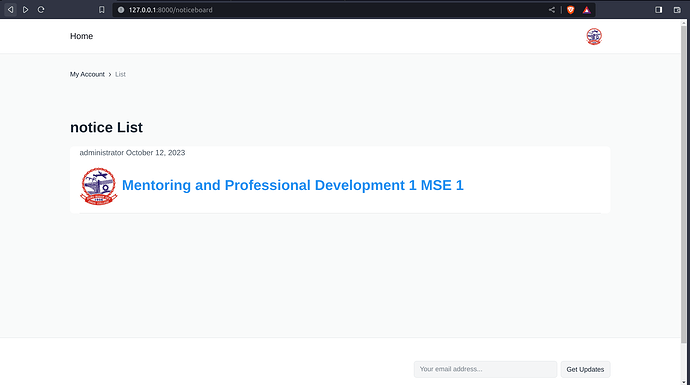
Task: Go to Home in navigation bar
Action: point(81,36)
